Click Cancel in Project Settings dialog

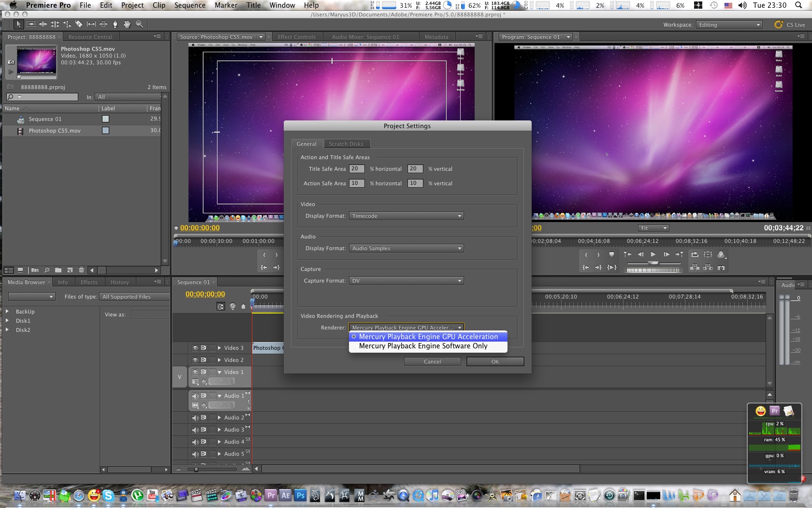432,361
